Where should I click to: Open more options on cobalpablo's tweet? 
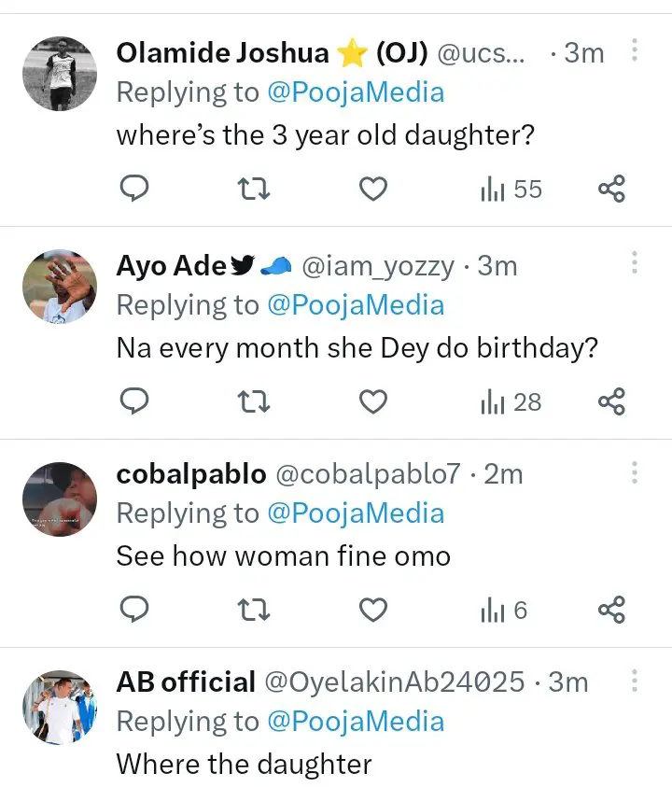(x=634, y=471)
